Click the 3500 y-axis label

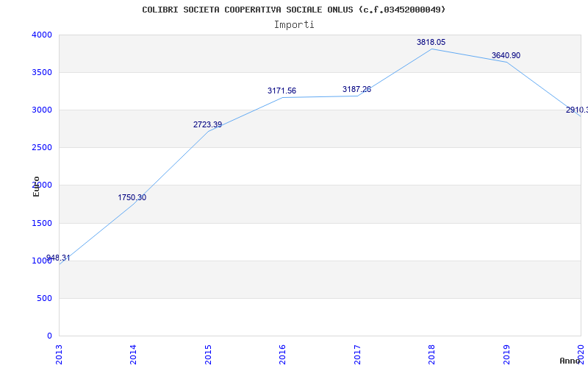tap(42, 72)
